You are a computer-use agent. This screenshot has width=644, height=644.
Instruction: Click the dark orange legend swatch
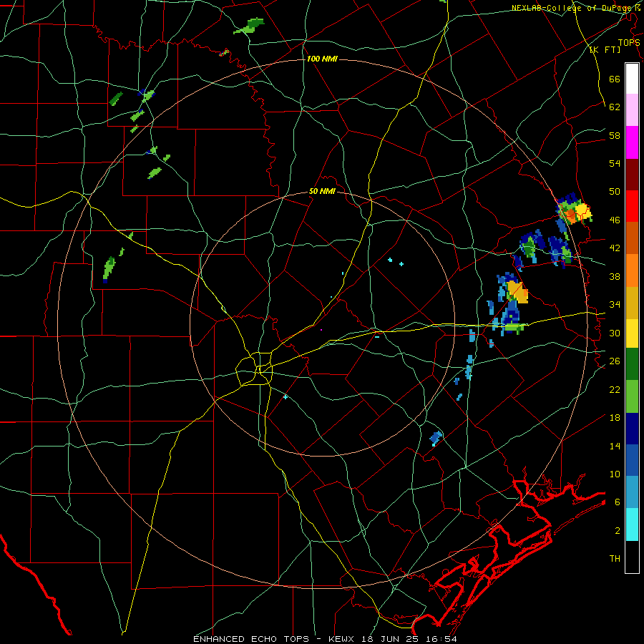[632, 238]
